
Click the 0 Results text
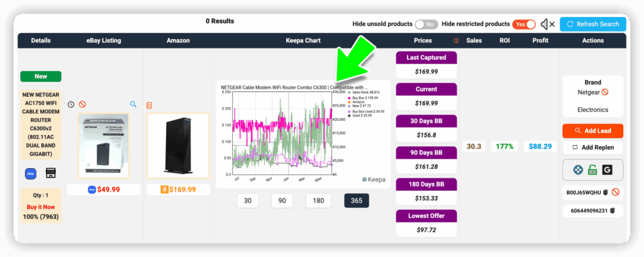click(219, 21)
